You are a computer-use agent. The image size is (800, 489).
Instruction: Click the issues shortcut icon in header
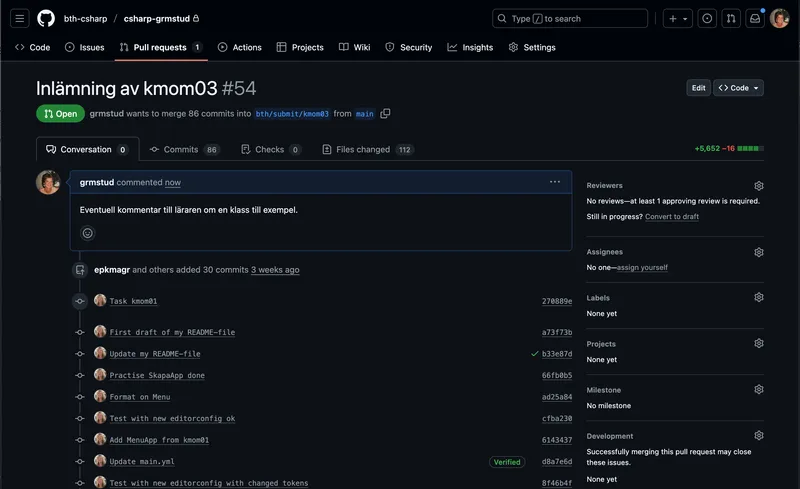(707, 18)
